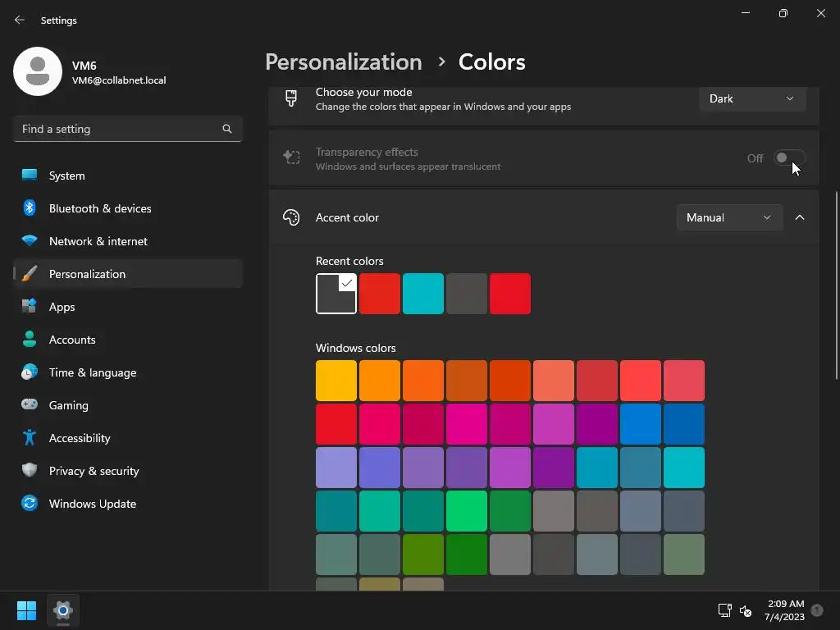This screenshot has height=630, width=840.
Task: Open System settings
Action: click(128, 176)
